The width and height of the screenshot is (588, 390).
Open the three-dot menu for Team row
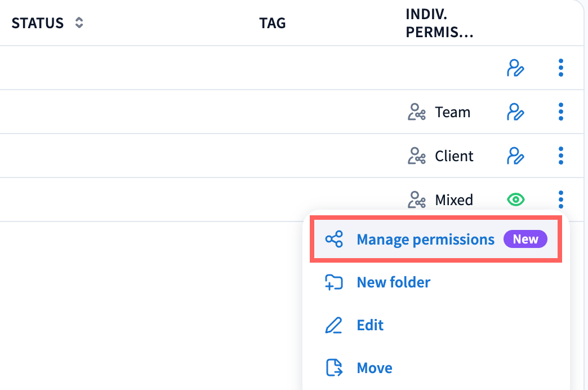click(x=560, y=112)
